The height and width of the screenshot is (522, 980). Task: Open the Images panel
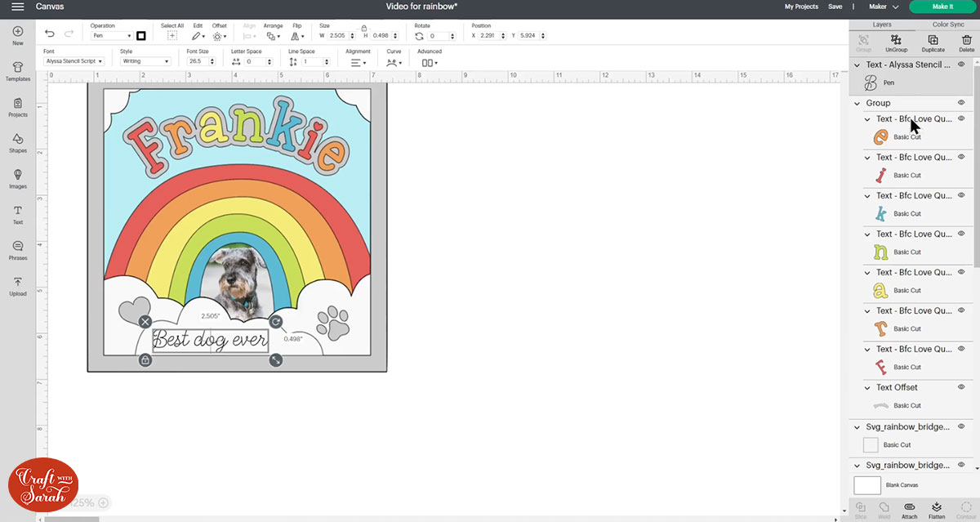tap(17, 178)
